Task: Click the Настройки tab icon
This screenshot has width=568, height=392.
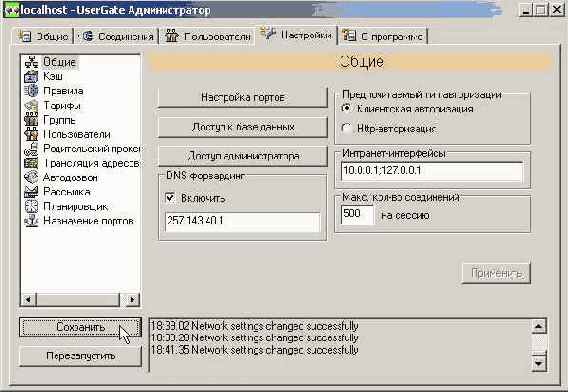Action: click(268, 33)
